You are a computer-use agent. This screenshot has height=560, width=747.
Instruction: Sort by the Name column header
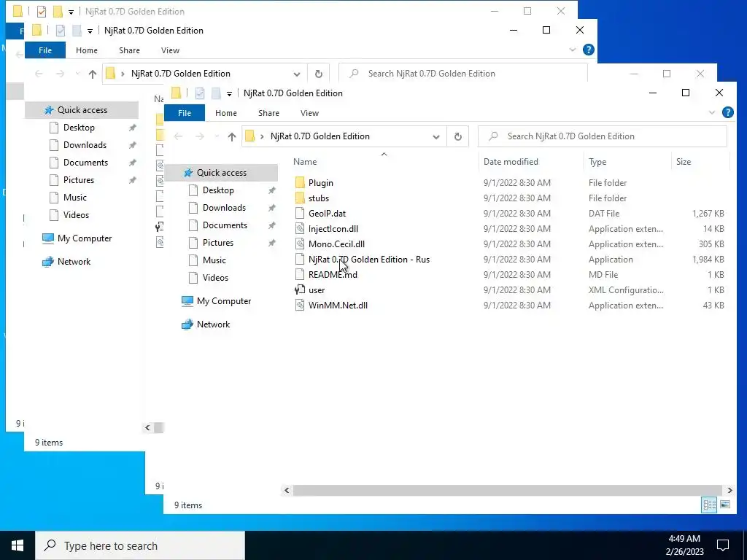pyautogui.click(x=305, y=161)
